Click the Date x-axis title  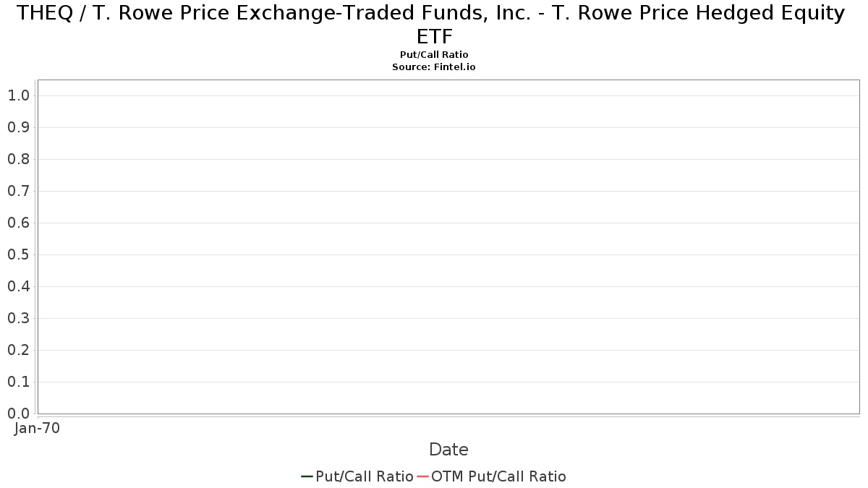[x=448, y=450]
